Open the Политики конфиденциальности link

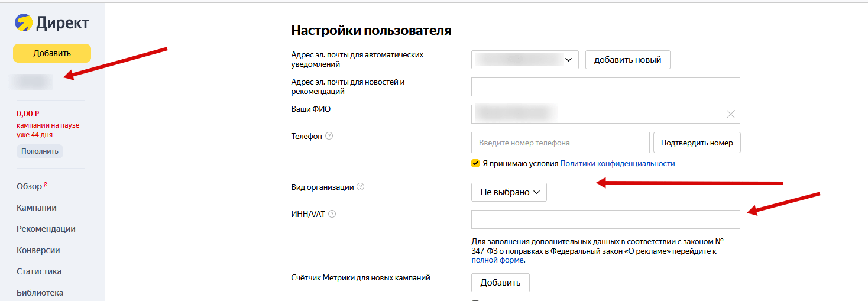click(617, 164)
